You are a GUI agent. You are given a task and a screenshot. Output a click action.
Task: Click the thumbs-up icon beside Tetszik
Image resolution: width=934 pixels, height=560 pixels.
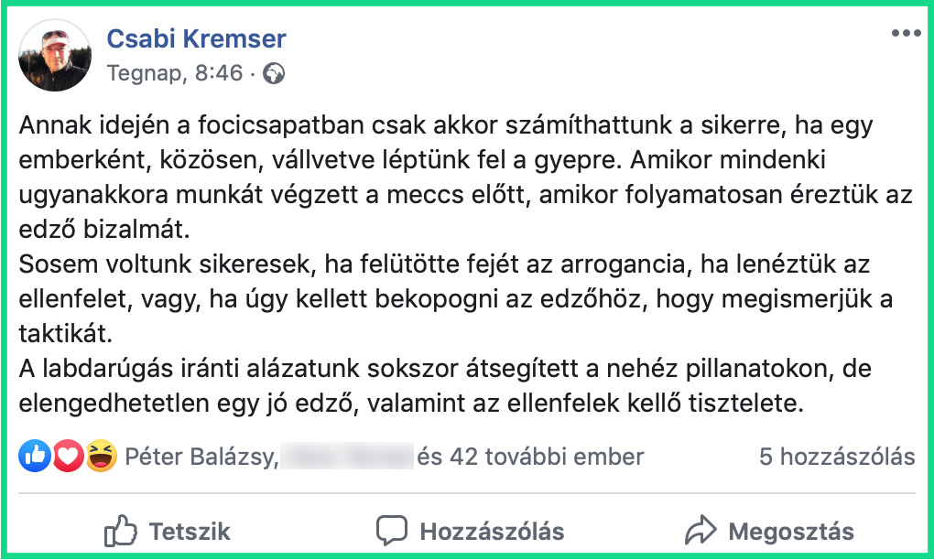(120, 530)
